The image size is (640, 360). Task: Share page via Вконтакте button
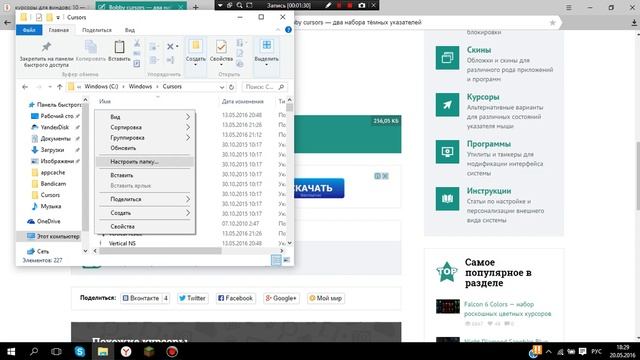point(145,298)
